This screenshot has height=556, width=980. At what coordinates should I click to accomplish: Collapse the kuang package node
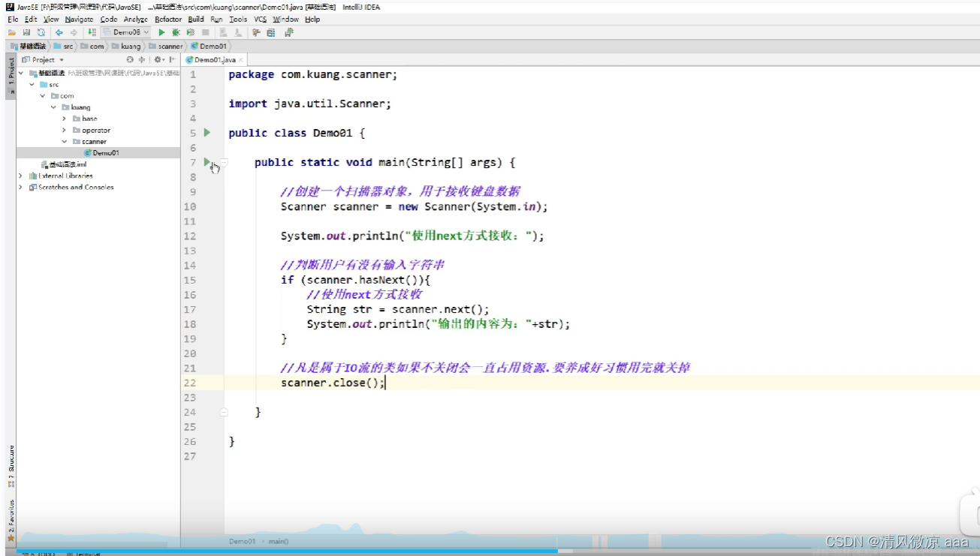[54, 107]
